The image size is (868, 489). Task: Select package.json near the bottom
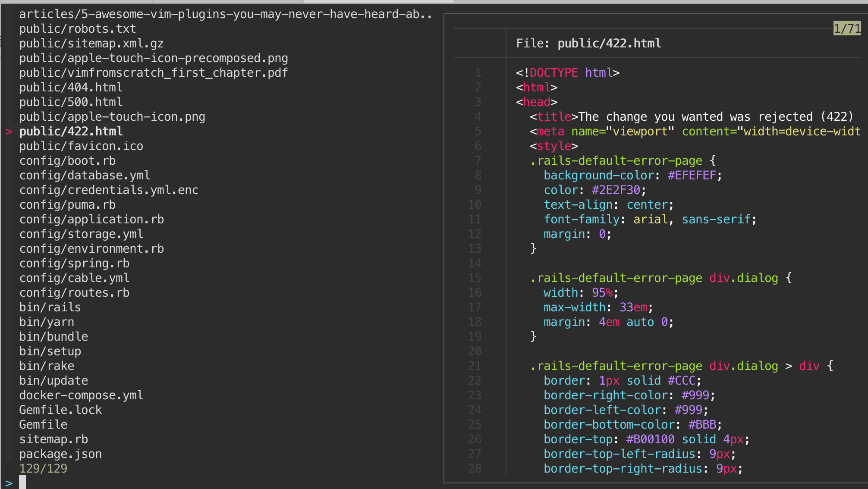pyautogui.click(x=60, y=454)
